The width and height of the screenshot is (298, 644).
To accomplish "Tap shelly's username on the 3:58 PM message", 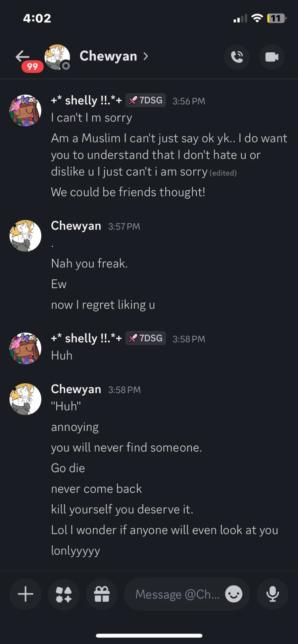I will [86, 338].
